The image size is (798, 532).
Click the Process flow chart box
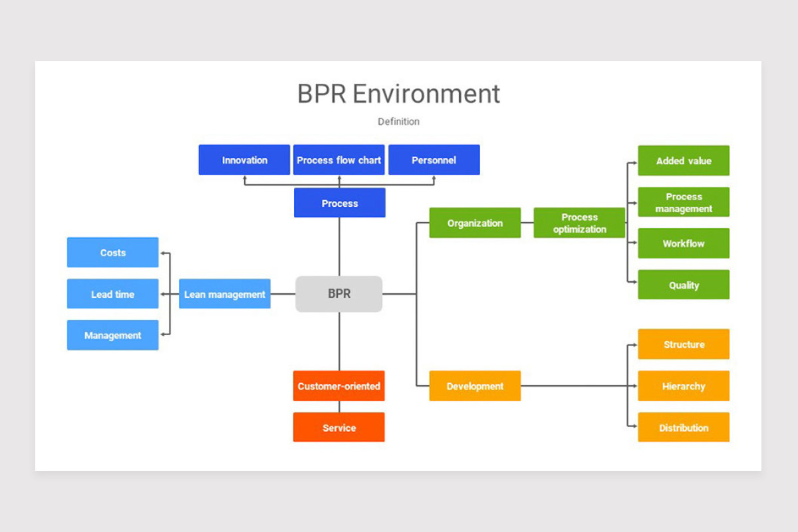pyautogui.click(x=339, y=160)
